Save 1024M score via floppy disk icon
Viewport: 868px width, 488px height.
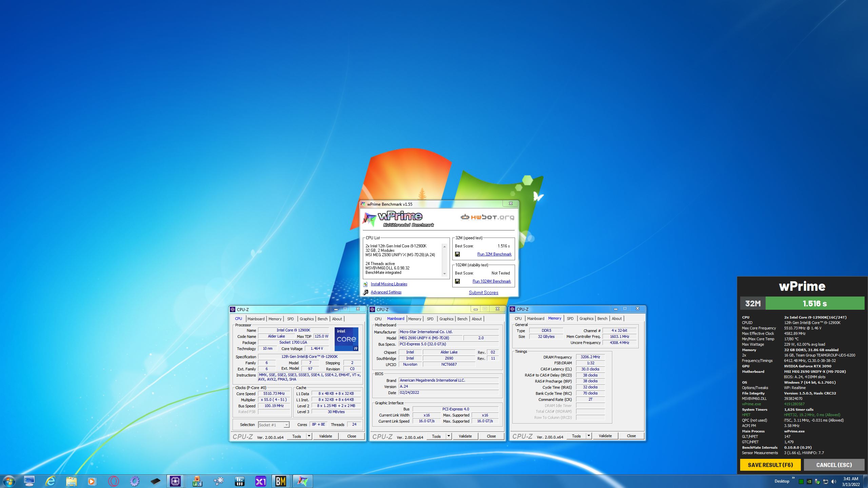(x=457, y=281)
